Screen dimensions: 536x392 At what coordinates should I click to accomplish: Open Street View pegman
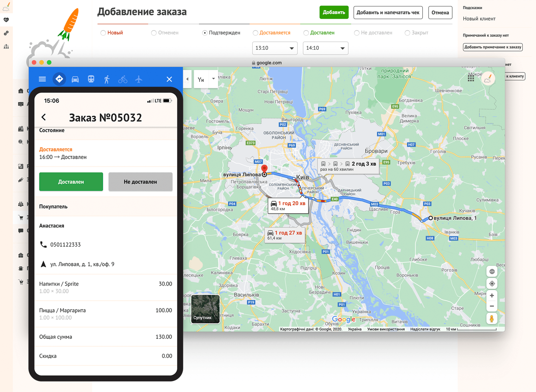coord(492,319)
